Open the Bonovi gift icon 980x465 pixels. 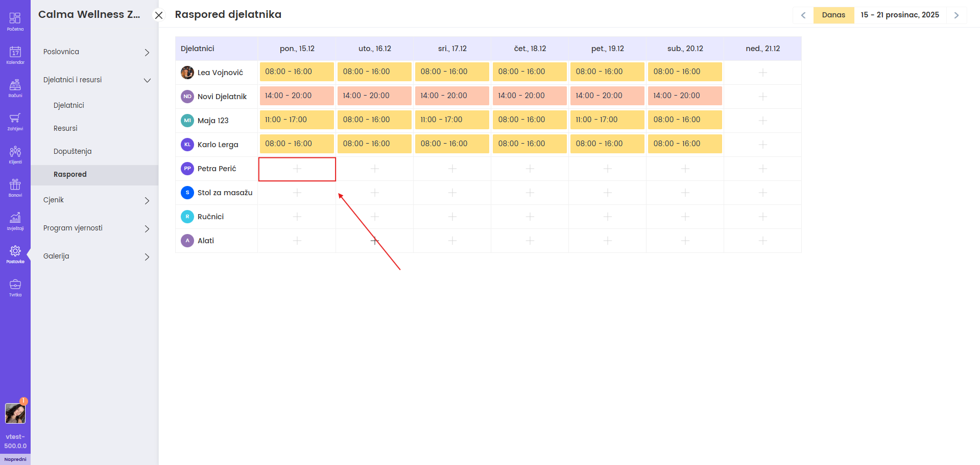(15, 188)
